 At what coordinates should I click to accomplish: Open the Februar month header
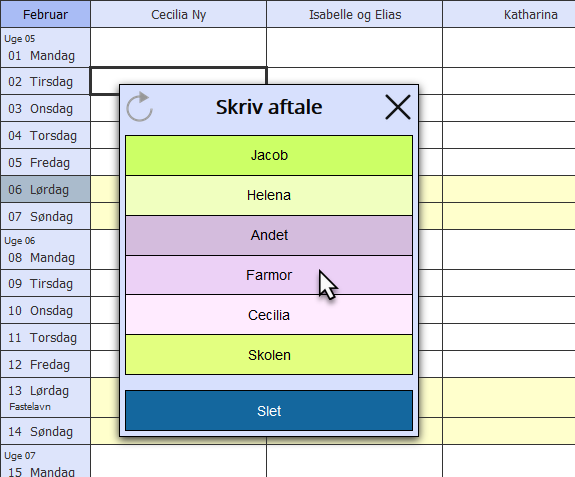point(45,14)
